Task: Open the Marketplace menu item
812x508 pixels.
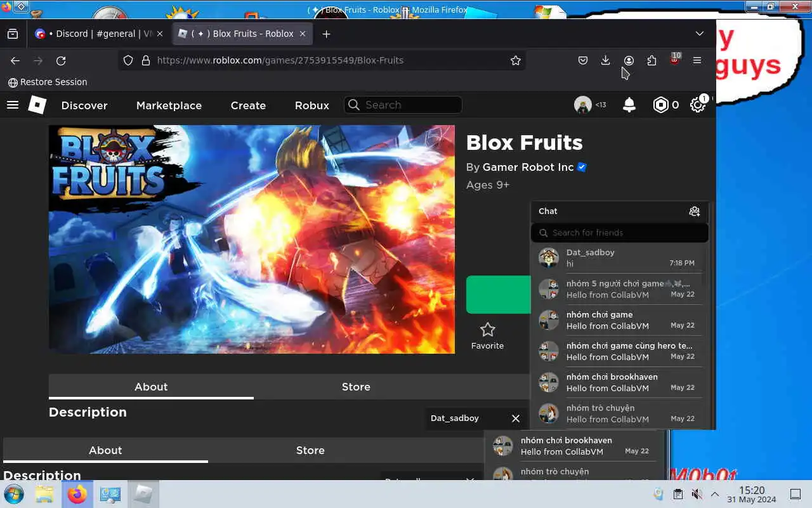Action: pos(169,105)
